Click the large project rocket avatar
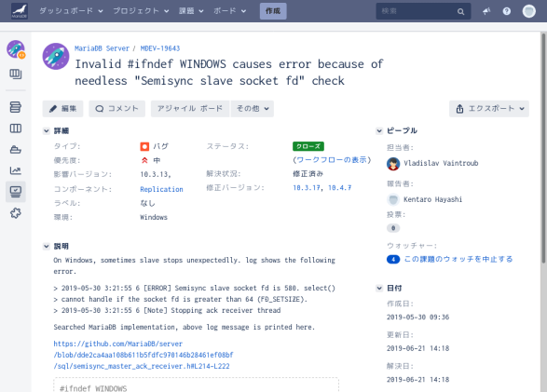547x392 pixels. click(x=56, y=57)
